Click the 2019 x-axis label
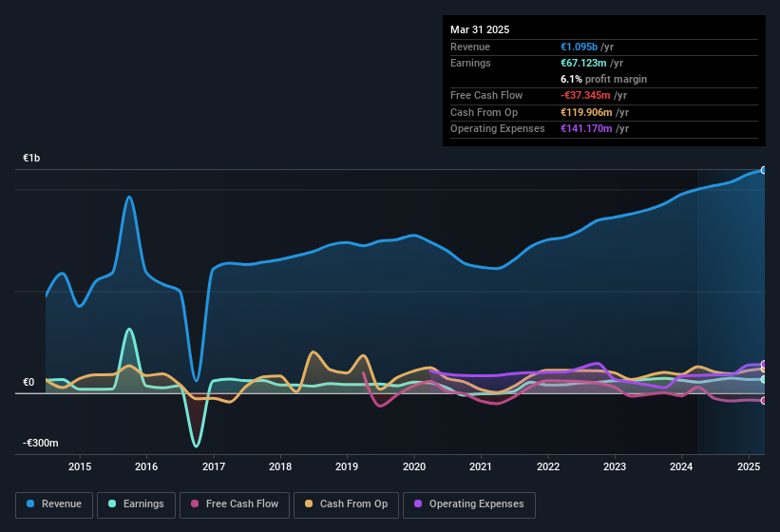 (x=347, y=466)
